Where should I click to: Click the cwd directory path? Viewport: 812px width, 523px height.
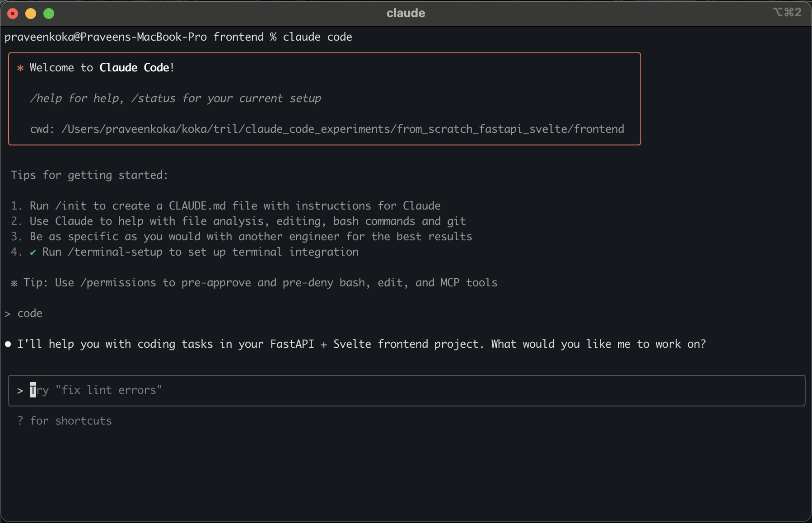pyautogui.click(x=342, y=129)
